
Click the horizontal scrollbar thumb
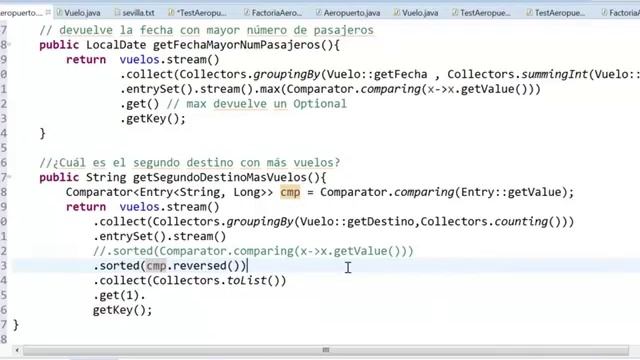[x=325, y=350]
